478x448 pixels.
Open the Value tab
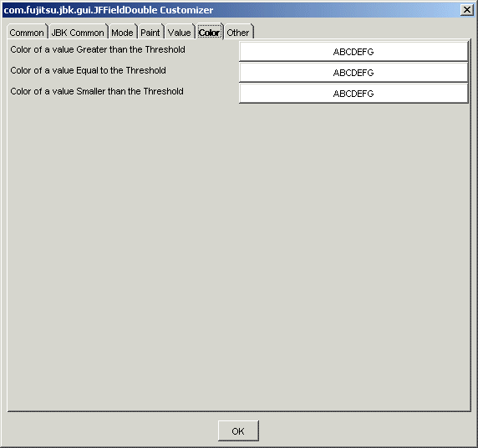(180, 32)
